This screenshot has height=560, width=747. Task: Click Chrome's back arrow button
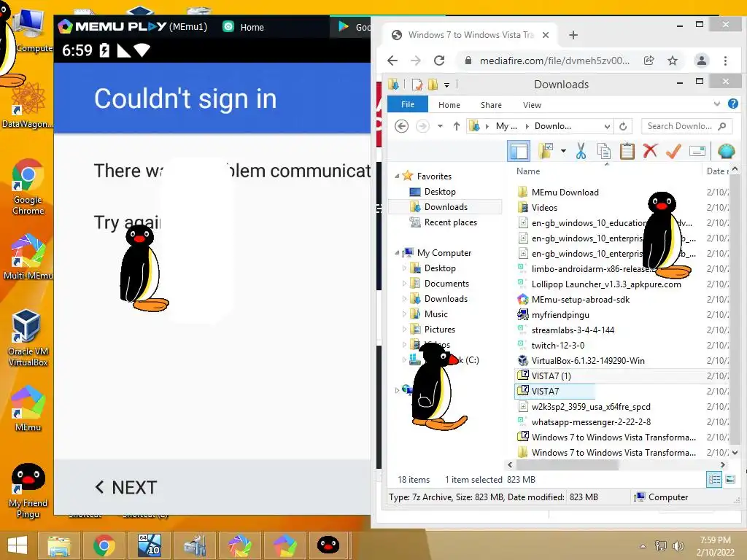pyautogui.click(x=392, y=61)
